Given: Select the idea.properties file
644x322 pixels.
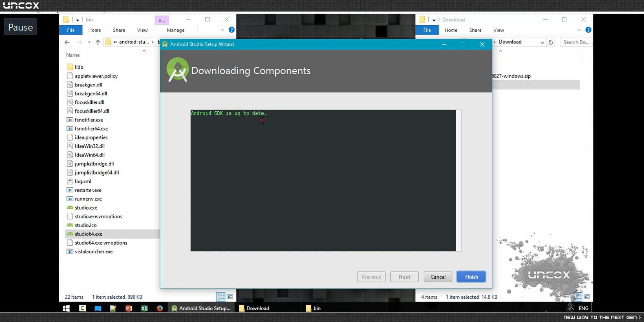Looking at the screenshot, I should [91, 137].
